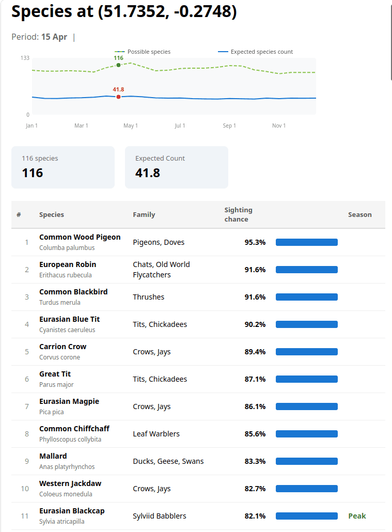The width and height of the screenshot is (392, 532).
Task: Click the 15 Apr period date
Action: (54, 37)
